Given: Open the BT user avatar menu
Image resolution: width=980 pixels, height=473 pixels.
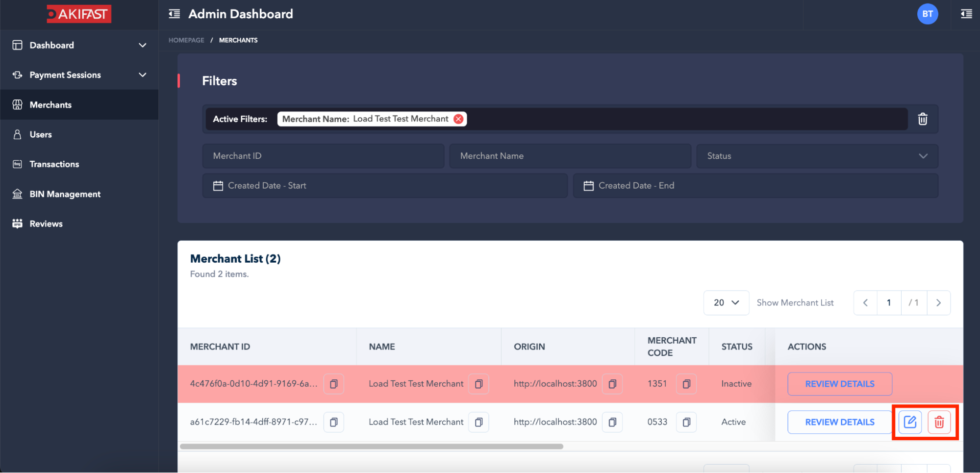Looking at the screenshot, I should (x=927, y=14).
